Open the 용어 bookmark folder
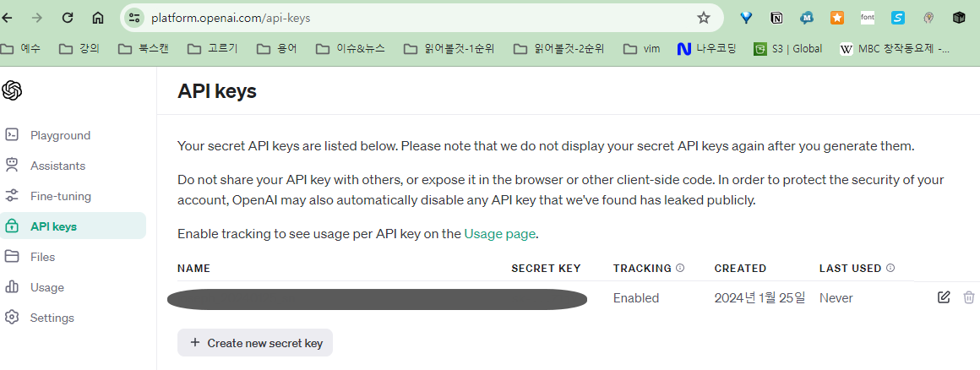This screenshot has width=980, height=370. (x=277, y=49)
